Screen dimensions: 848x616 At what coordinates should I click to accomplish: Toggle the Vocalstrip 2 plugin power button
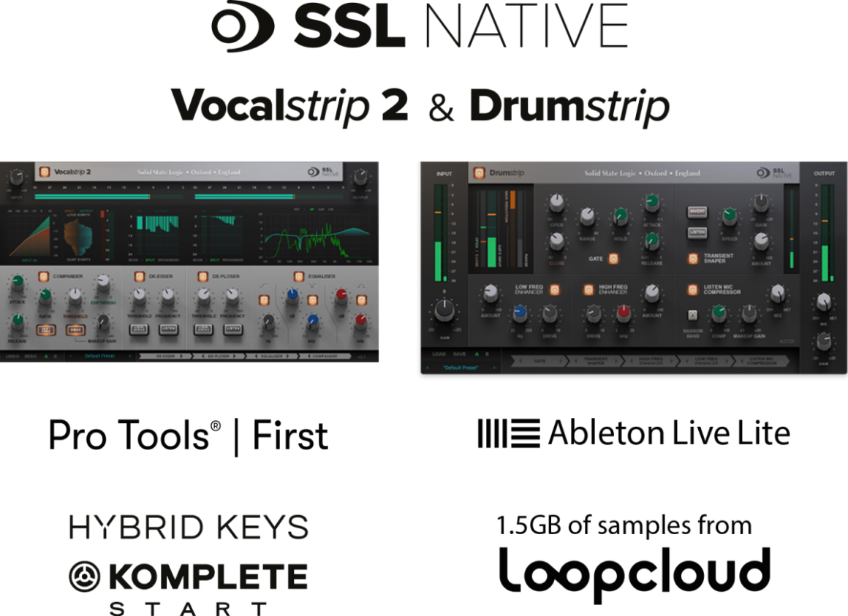point(45,172)
